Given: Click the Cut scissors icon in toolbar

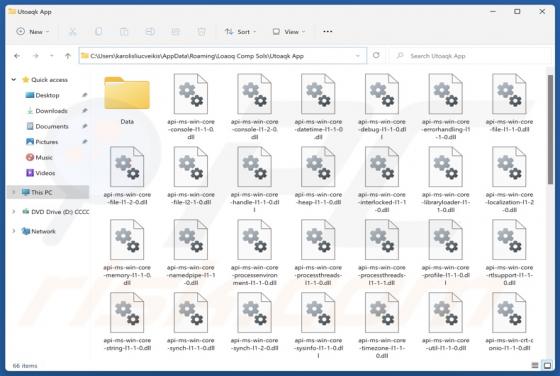Looking at the screenshot, I should (72, 32).
